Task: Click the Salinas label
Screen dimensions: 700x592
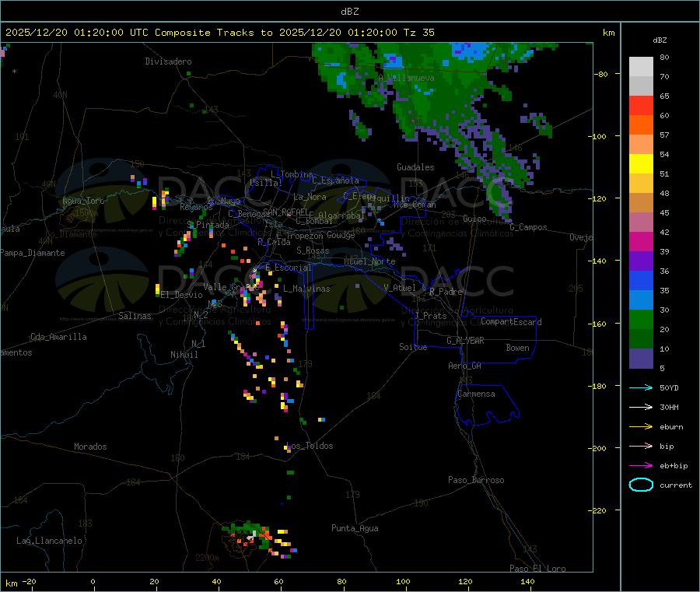Action: tap(135, 316)
